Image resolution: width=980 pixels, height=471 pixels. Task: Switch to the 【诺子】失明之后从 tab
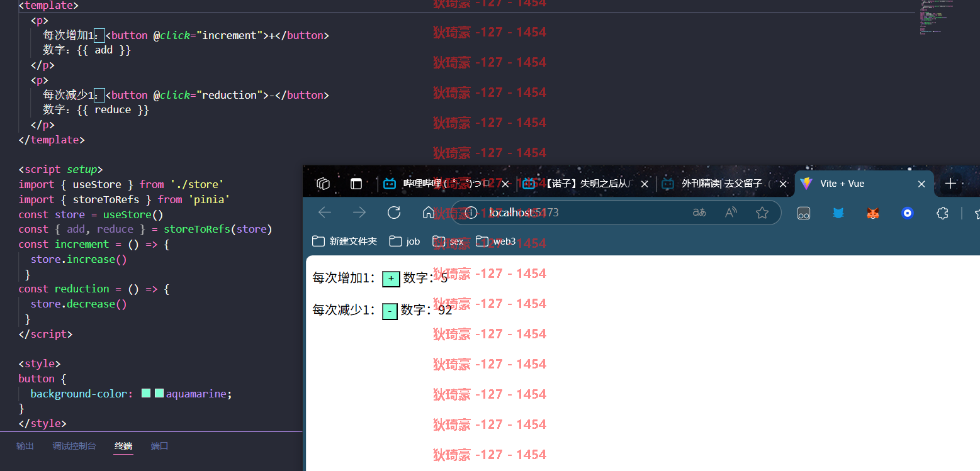[x=585, y=184]
